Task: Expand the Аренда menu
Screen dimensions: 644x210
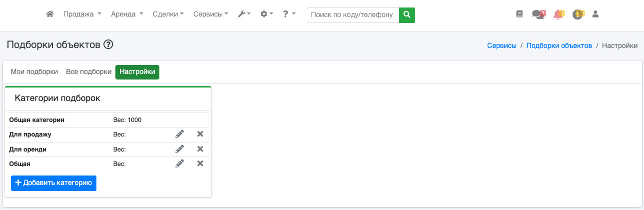Action: 127,14
